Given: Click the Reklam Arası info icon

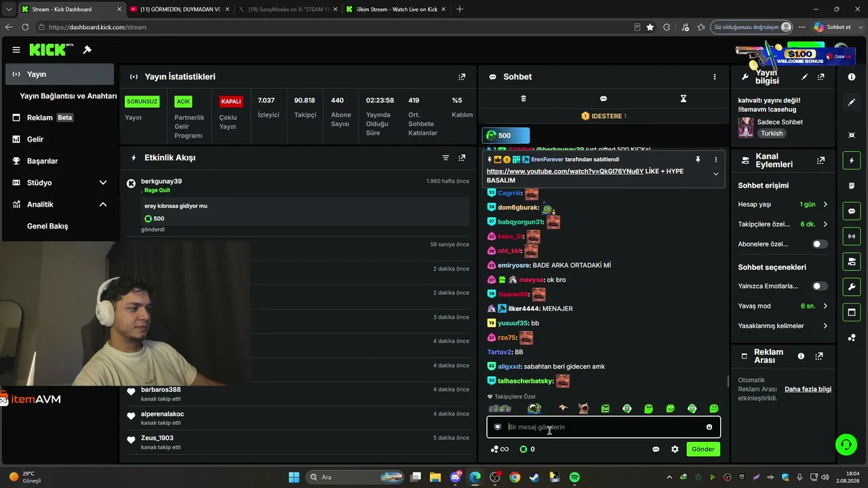Looking at the screenshot, I should click(801, 356).
